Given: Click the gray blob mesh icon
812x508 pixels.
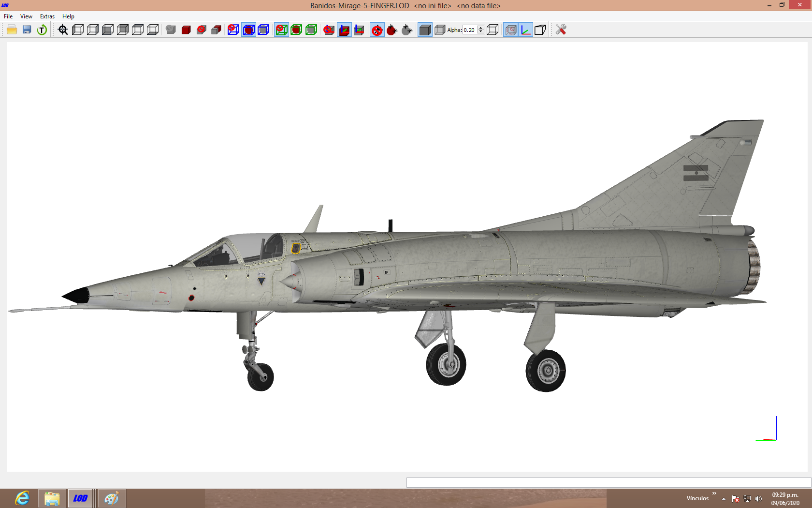Looking at the screenshot, I should (x=171, y=30).
